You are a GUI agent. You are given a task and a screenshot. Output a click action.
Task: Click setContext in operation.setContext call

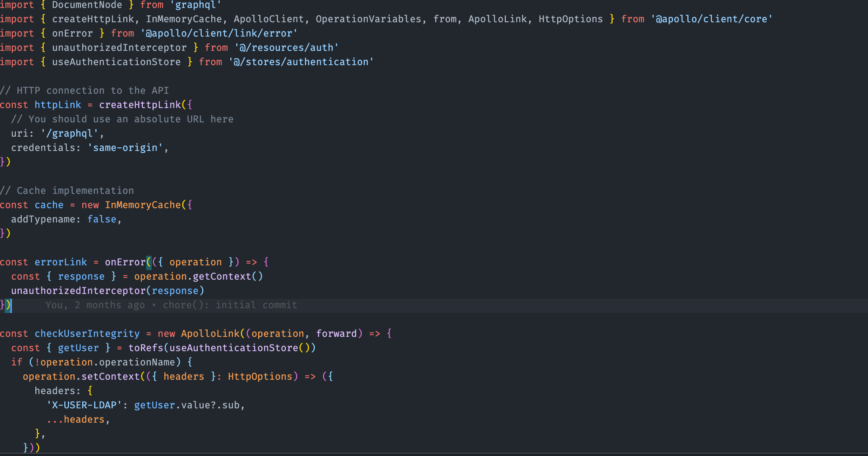click(x=110, y=377)
